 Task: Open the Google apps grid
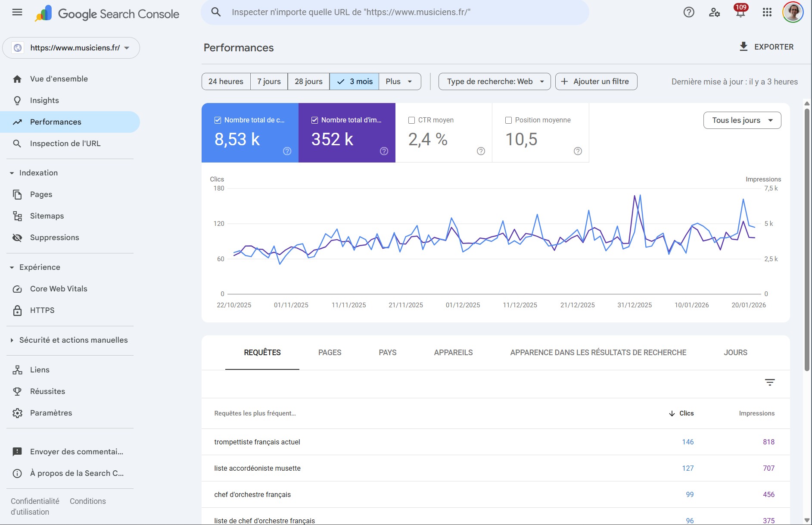click(x=767, y=12)
